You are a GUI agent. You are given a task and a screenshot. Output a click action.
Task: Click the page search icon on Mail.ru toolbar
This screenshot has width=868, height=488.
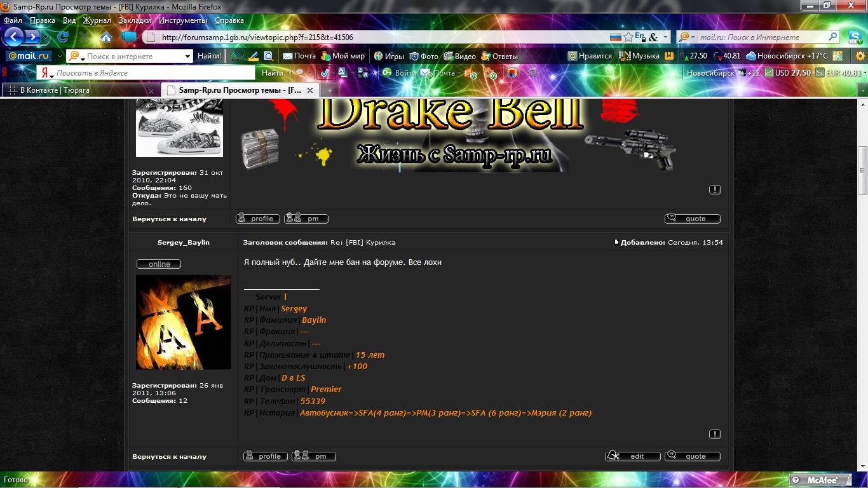coord(268,56)
